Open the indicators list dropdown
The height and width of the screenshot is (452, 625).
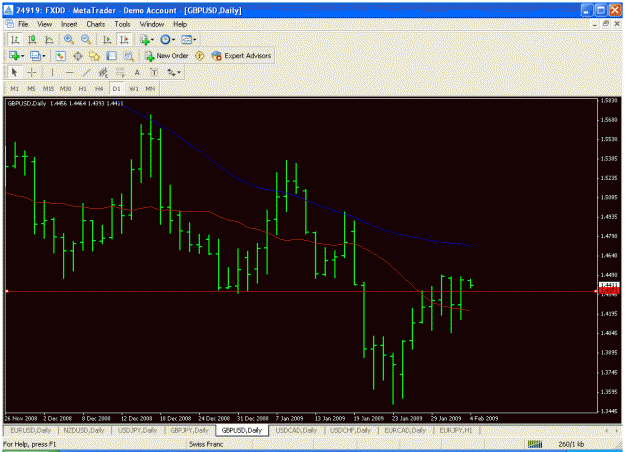(x=147, y=39)
